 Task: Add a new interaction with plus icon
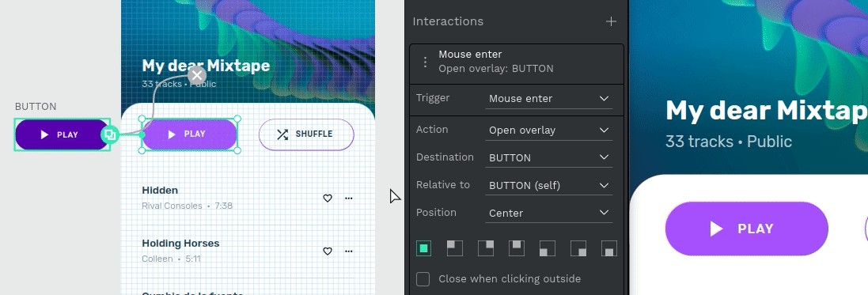[x=611, y=21]
